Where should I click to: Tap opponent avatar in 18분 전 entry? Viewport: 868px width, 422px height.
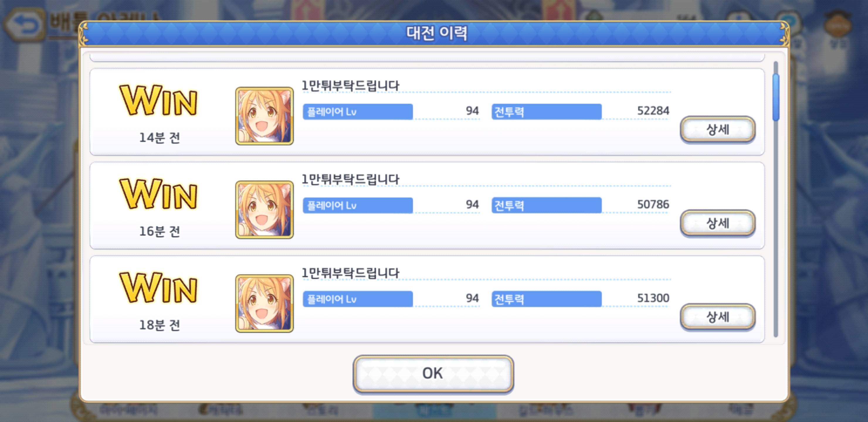(264, 303)
